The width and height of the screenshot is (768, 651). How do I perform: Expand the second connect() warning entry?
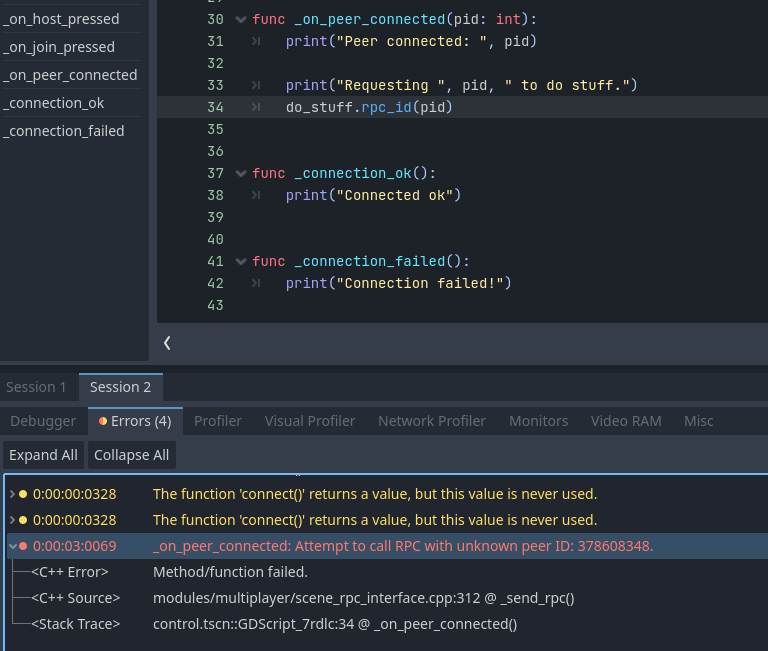(x=12, y=520)
